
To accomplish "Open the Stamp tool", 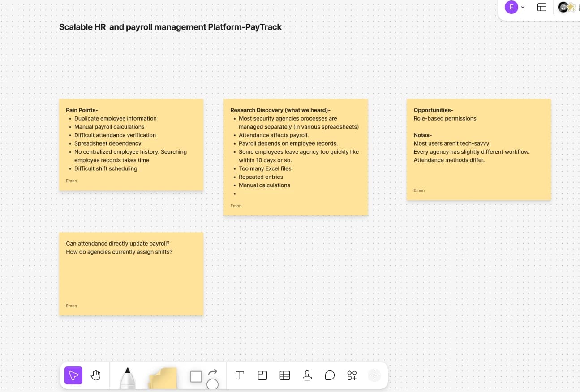I will (307, 375).
